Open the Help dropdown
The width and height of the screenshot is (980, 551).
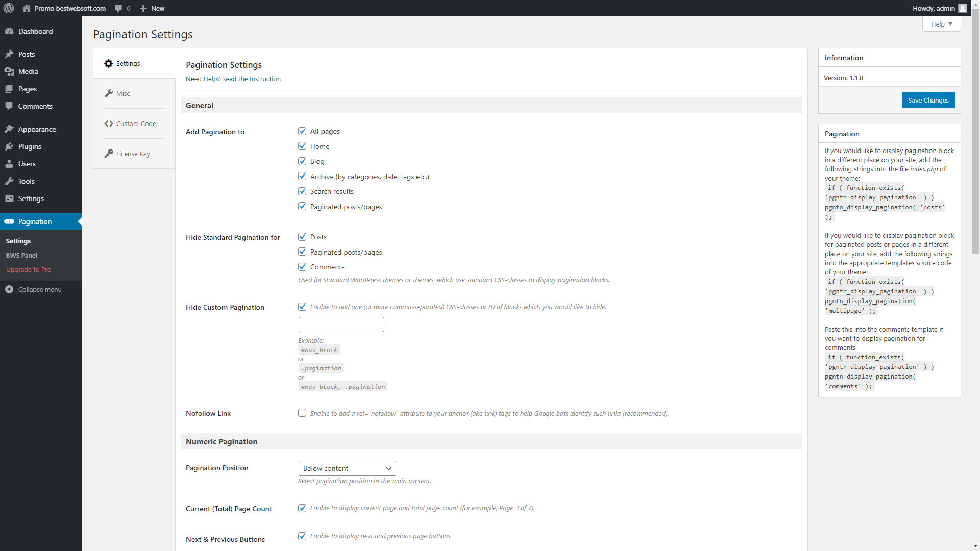pos(941,24)
